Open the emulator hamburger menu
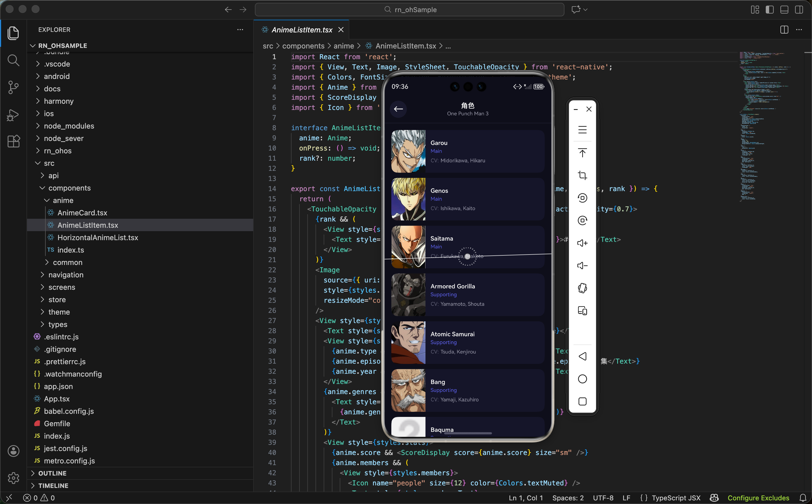 pyautogui.click(x=582, y=130)
